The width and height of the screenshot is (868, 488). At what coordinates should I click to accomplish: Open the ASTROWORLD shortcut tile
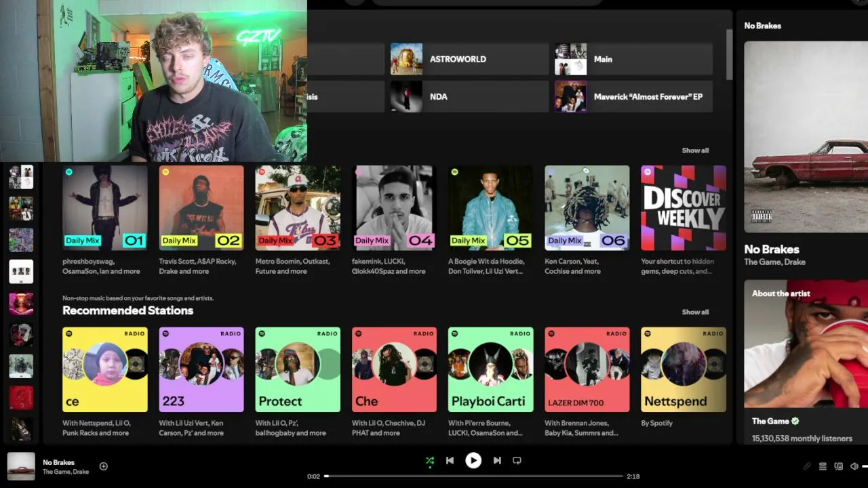[469, 59]
